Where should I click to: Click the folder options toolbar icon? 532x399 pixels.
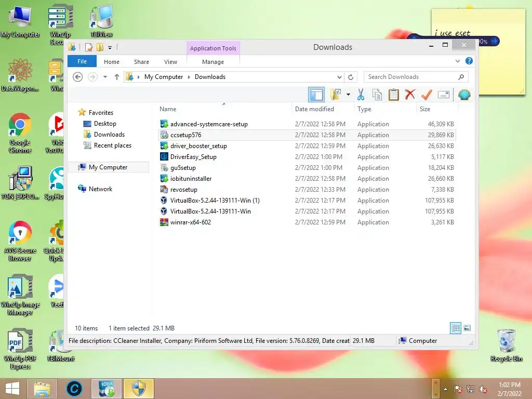click(x=336, y=95)
